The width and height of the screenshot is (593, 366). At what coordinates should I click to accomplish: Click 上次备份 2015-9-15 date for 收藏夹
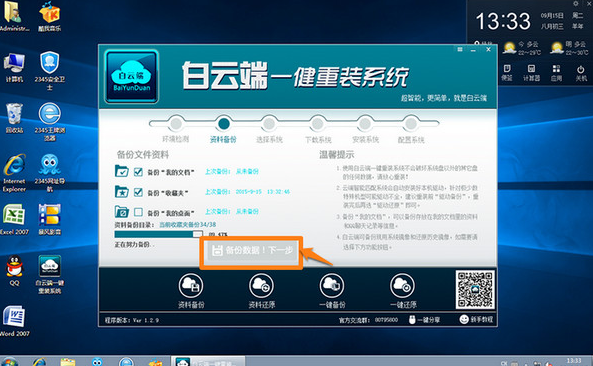[247, 192]
